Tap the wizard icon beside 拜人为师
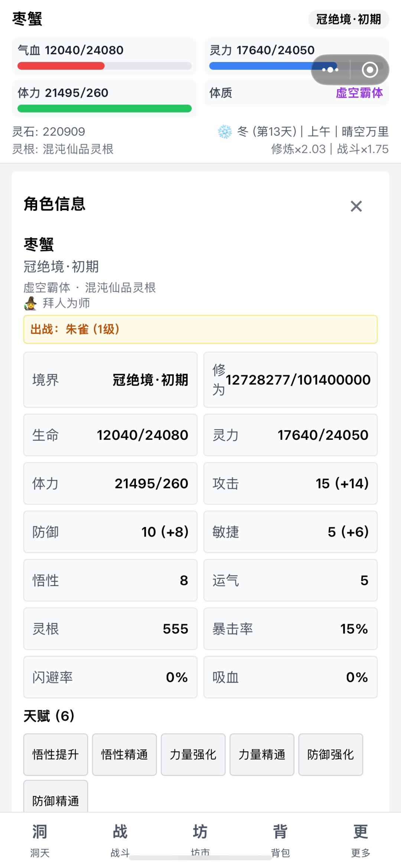This screenshot has width=401, height=868. click(30, 303)
